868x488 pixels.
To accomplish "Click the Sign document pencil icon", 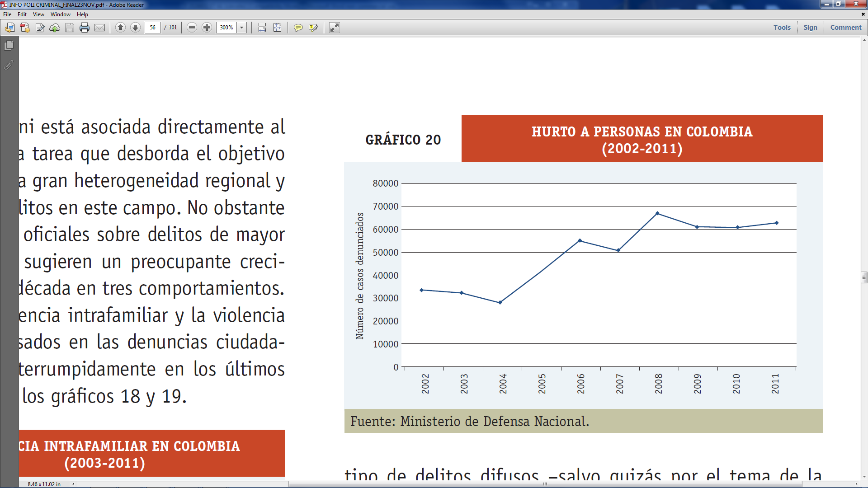I will 40,28.
